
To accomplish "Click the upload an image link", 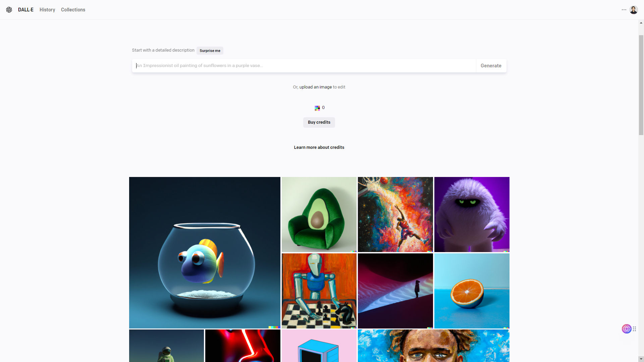I will (x=315, y=86).
